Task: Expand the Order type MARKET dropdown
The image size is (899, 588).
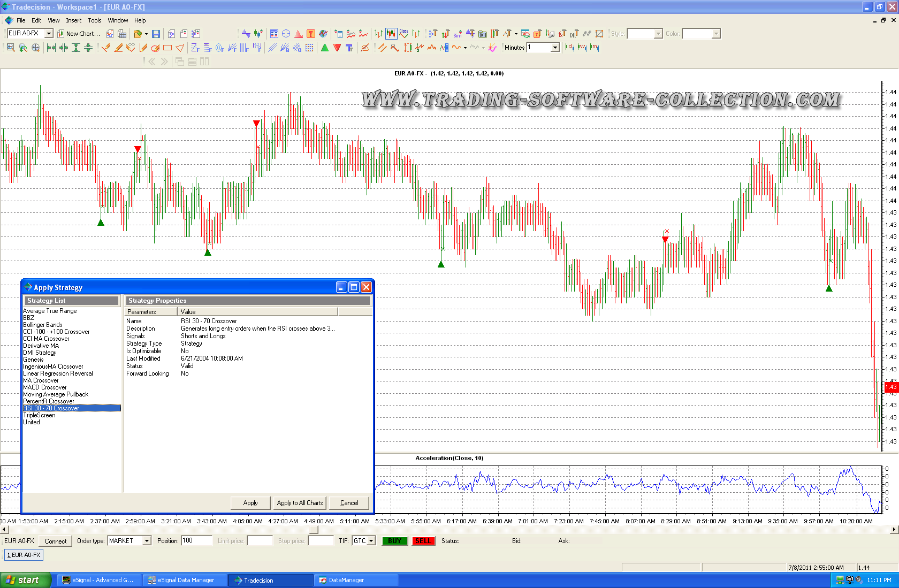Action: [146, 541]
